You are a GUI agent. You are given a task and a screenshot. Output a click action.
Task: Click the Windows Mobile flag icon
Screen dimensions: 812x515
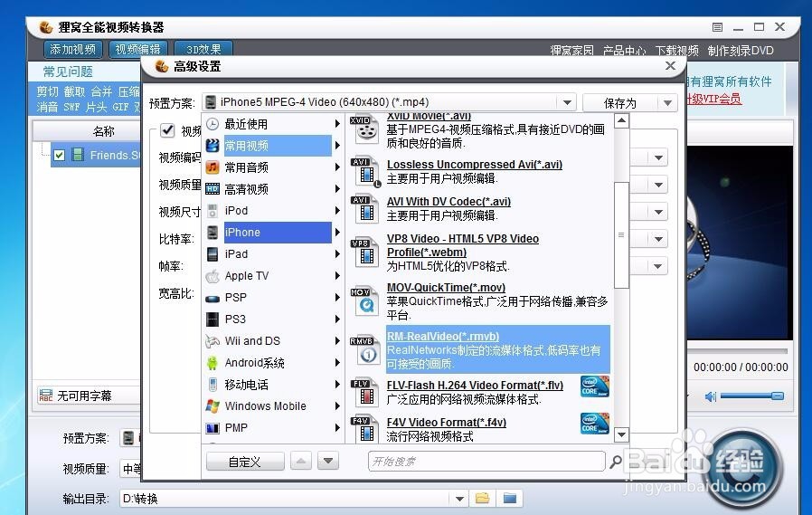[x=212, y=406]
